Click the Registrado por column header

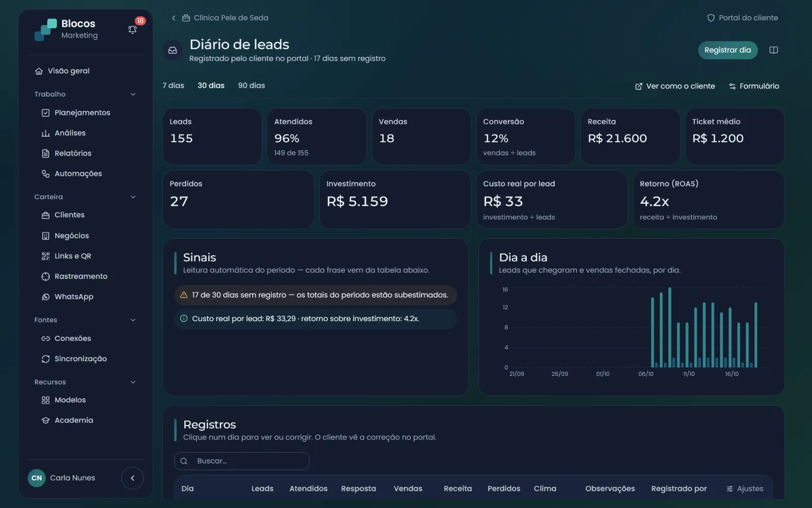pyautogui.click(x=679, y=489)
